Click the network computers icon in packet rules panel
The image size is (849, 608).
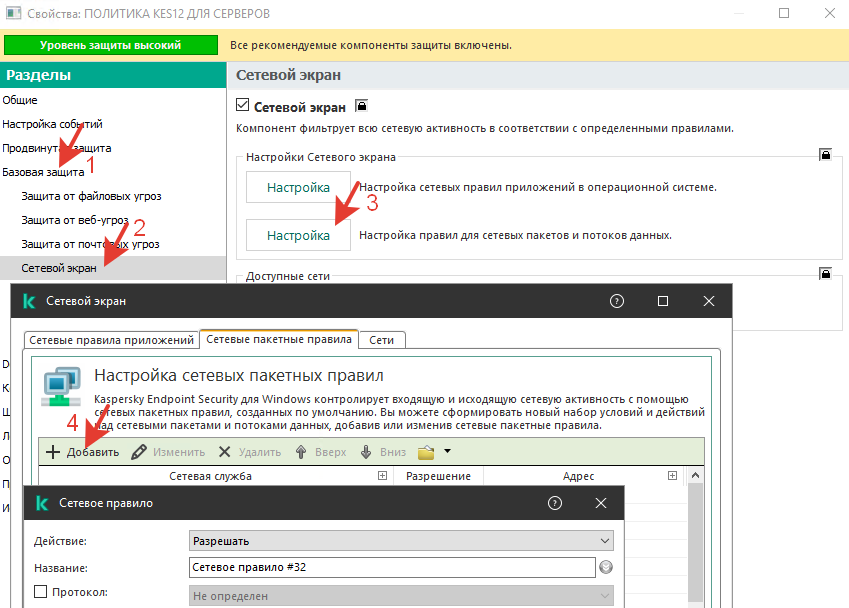pos(61,387)
